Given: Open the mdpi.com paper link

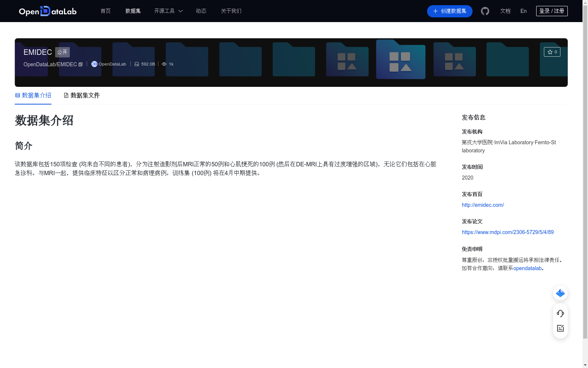Looking at the screenshot, I should (508, 232).
